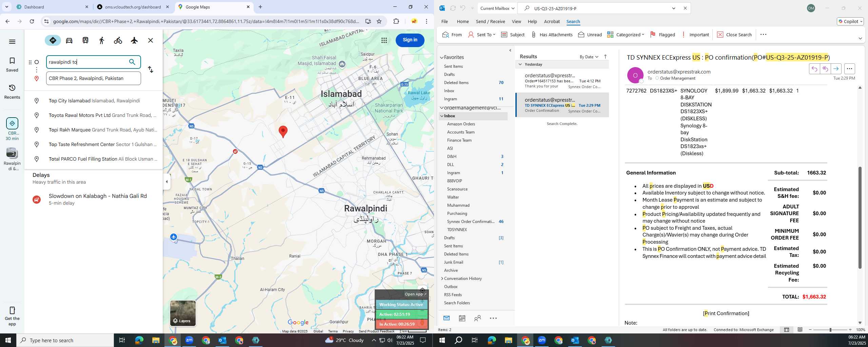
Task: Forward the email
Action: pos(836,69)
